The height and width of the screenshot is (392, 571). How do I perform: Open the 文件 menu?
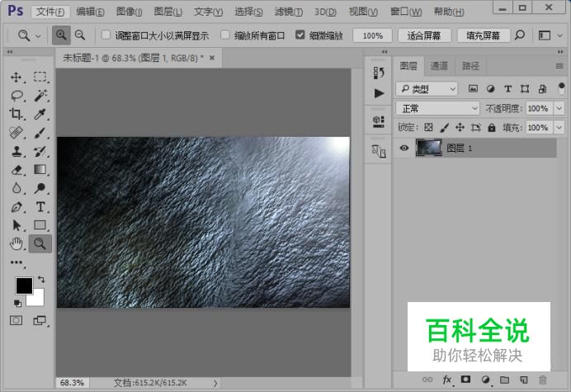pos(50,12)
